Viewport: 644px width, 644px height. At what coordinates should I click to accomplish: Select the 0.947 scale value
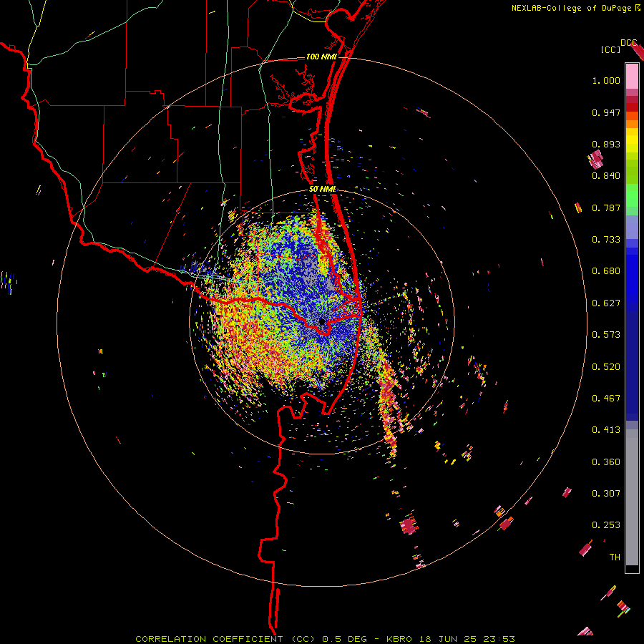(606, 112)
